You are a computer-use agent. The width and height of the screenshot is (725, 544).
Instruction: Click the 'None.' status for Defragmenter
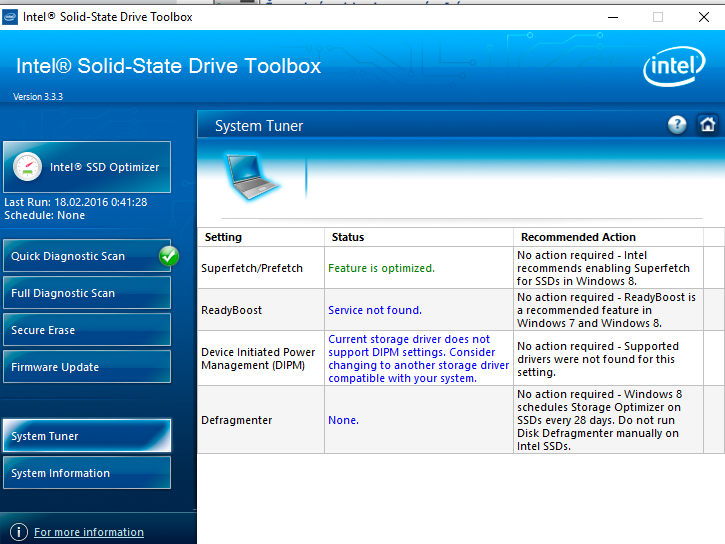tap(344, 420)
